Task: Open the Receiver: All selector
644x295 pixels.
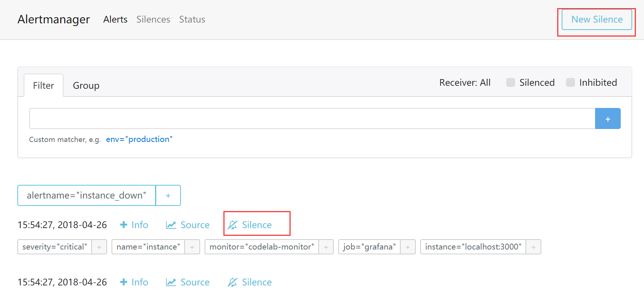Action: coord(465,82)
